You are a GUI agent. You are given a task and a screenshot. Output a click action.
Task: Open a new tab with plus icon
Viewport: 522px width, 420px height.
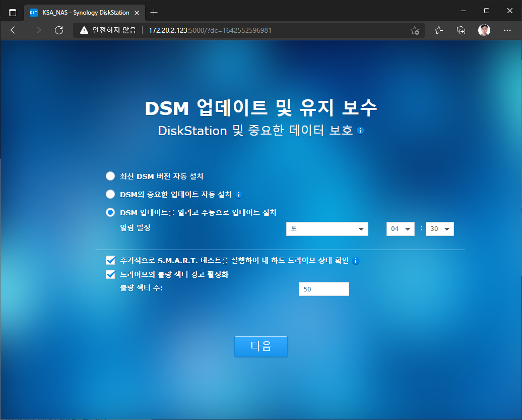(154, 13)
